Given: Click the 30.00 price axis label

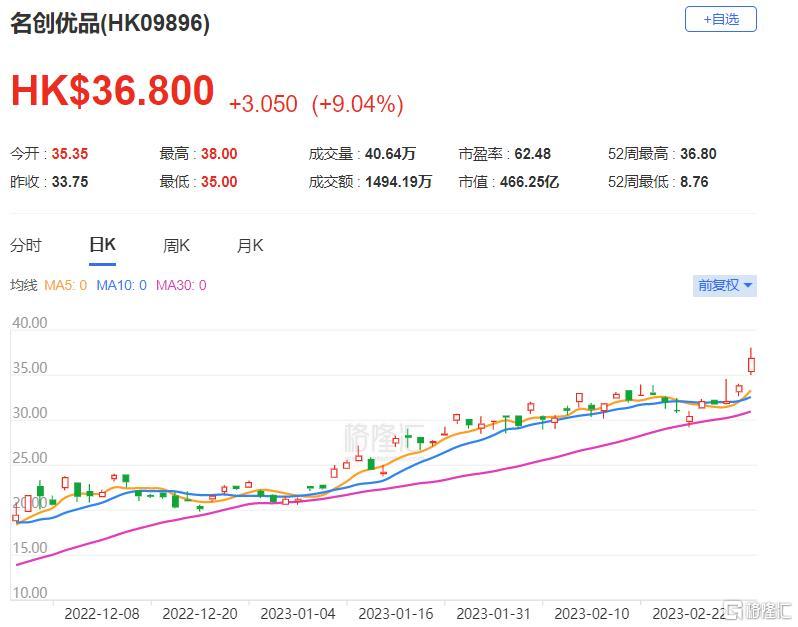Looking at the screenshot, I should [30, 413].
